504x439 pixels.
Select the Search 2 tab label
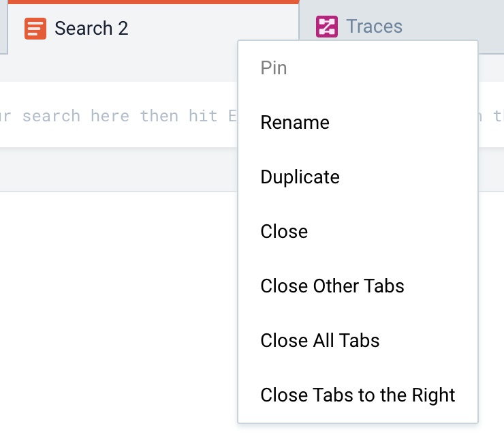pos(91,29)
